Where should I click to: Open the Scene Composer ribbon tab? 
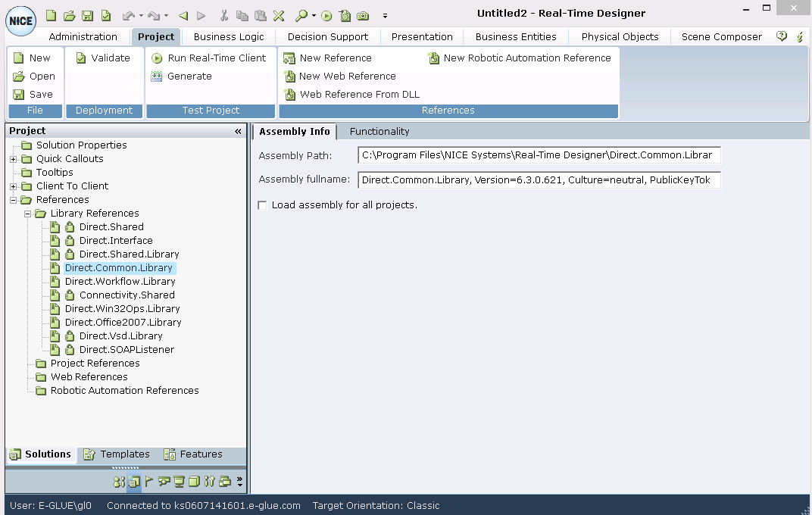tap(721, 37)
